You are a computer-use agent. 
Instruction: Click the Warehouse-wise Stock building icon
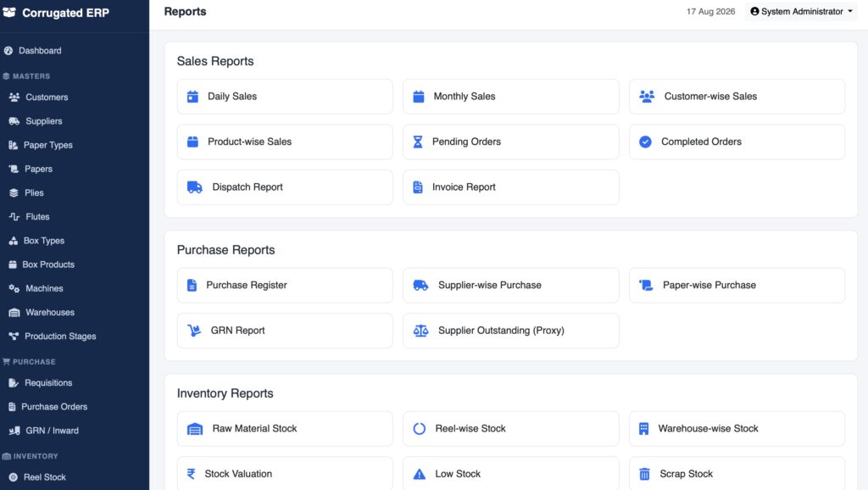pyautogui.click(x=644, y=429)
